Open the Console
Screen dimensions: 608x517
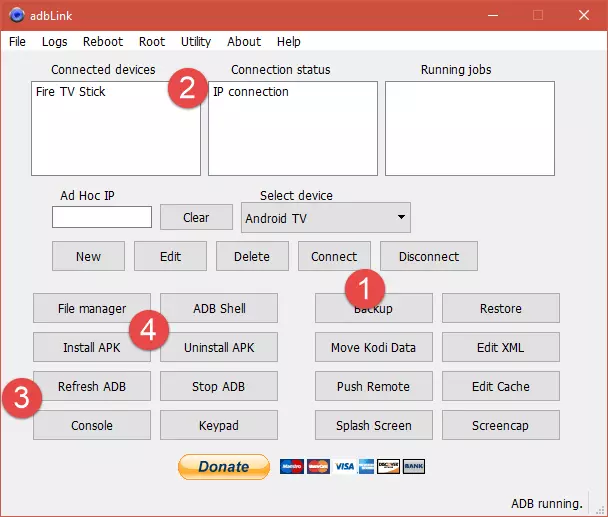[x=92, y=425]
